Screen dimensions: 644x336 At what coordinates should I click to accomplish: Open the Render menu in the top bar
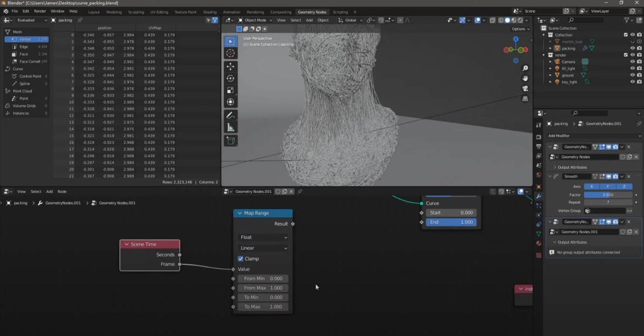tap(40, 11)
